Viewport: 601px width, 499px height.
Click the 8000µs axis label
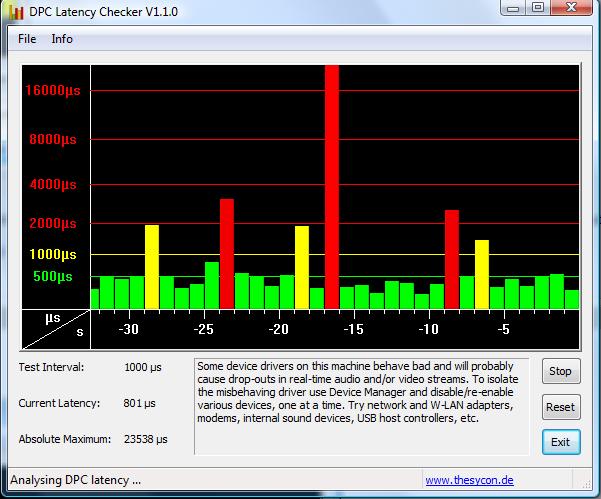[x=53, y=139]
